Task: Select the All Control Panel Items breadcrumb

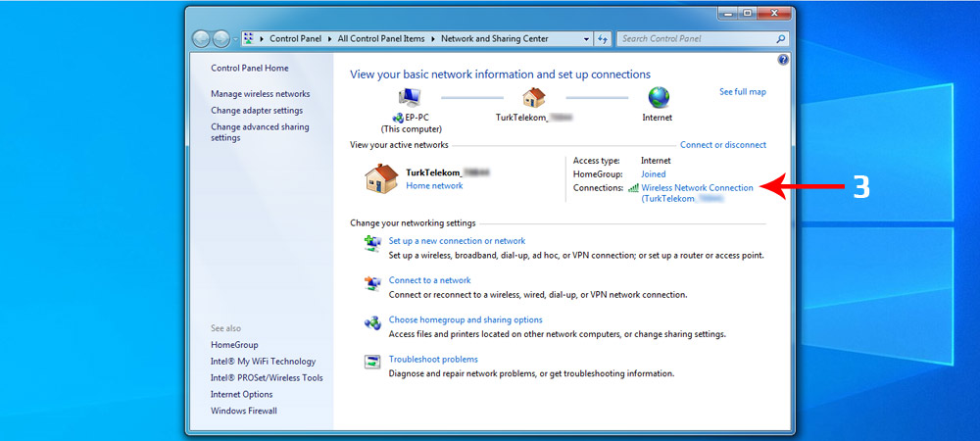Action: [380, 39]
